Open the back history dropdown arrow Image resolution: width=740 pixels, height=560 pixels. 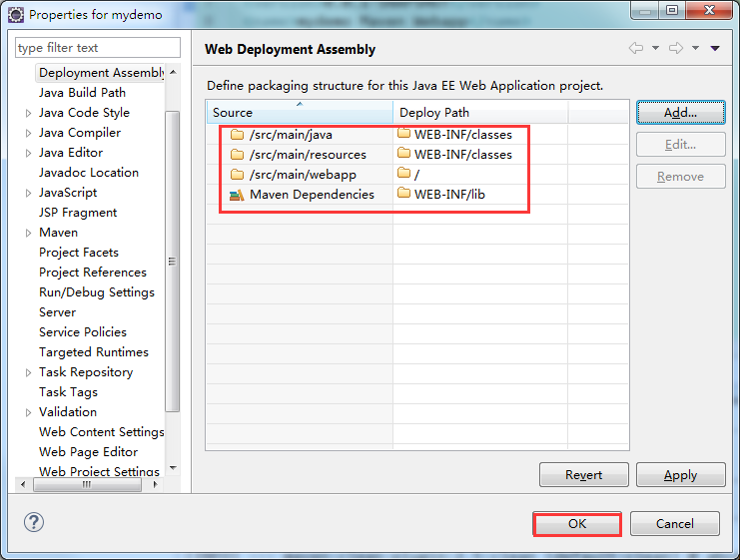click(x=655, y=48)
